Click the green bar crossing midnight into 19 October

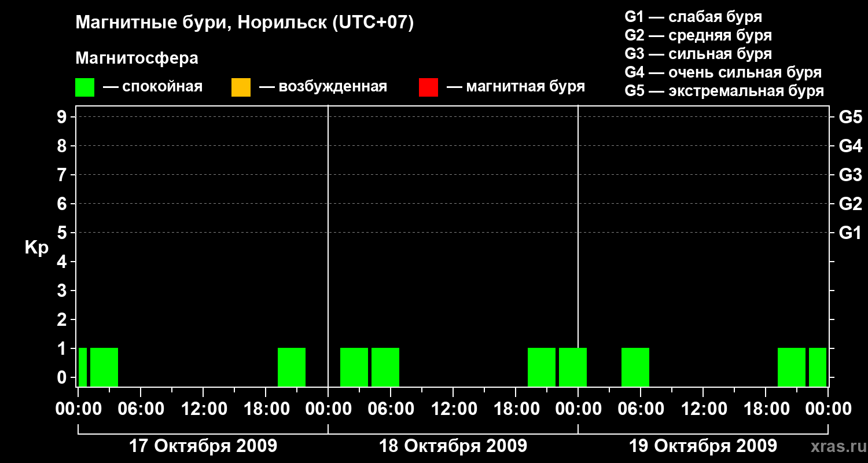coord(573,367)
